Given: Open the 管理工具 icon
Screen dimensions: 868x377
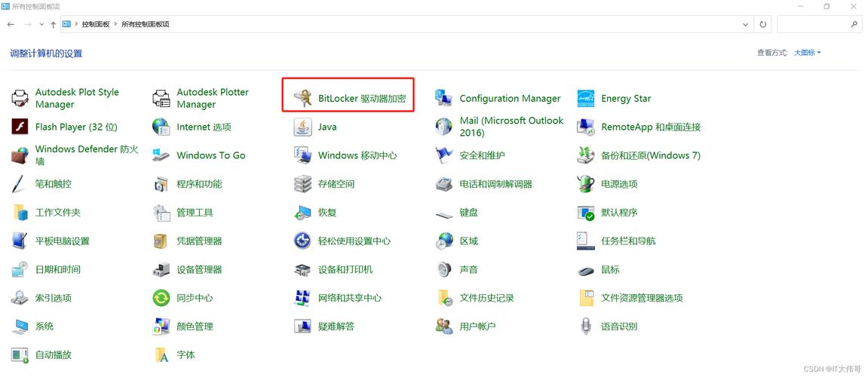Looking at the screenshot, I should 161,213.
